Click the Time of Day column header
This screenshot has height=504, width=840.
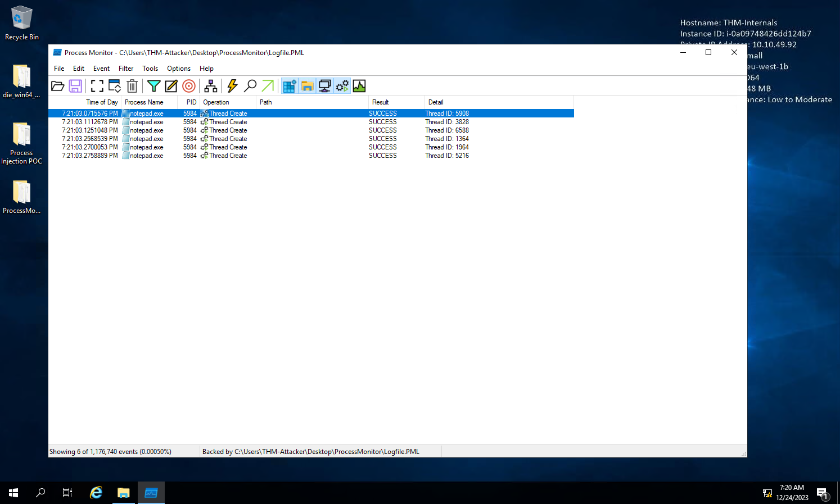85,102
